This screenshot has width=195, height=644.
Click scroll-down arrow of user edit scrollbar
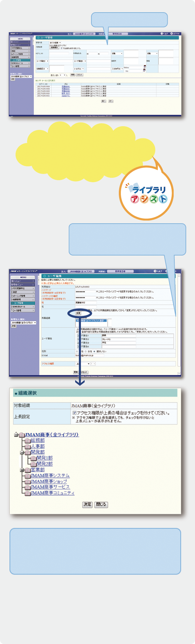(179, 373)
